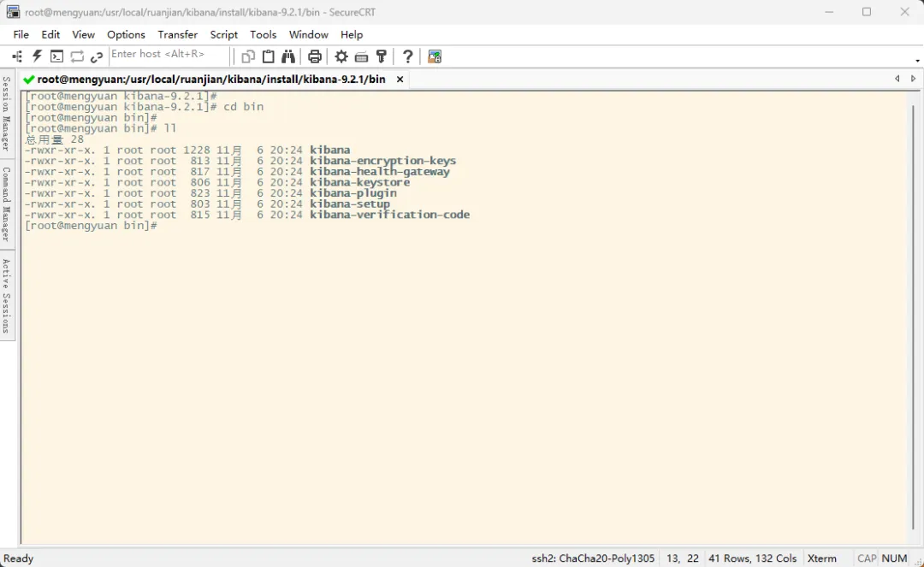This screenshot has width=924, height=567.
Task: Click the tab scroll right arrow
Action: 914,79
